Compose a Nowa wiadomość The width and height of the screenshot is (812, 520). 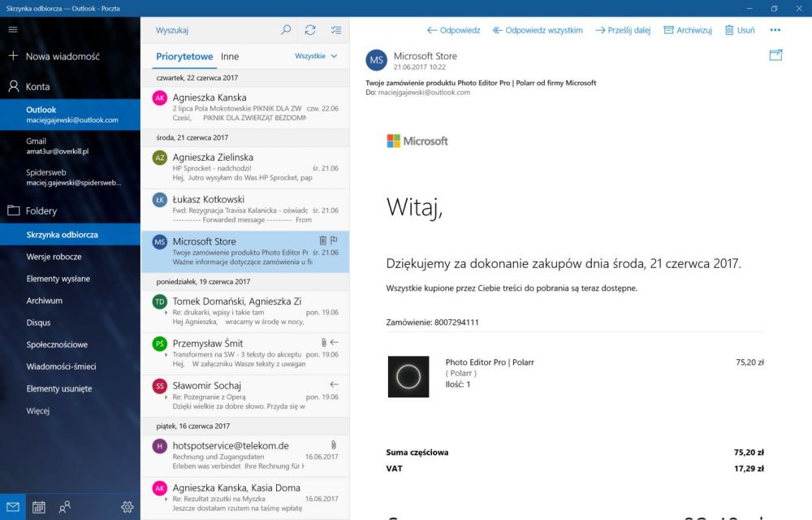(x=70, y=56)
